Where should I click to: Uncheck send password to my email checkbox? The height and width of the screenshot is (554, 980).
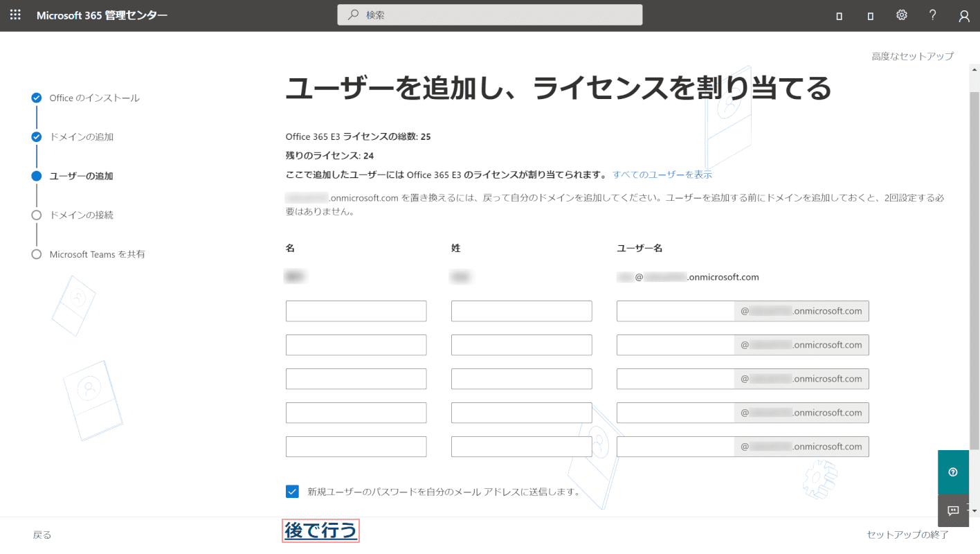(x=292, y=492)
